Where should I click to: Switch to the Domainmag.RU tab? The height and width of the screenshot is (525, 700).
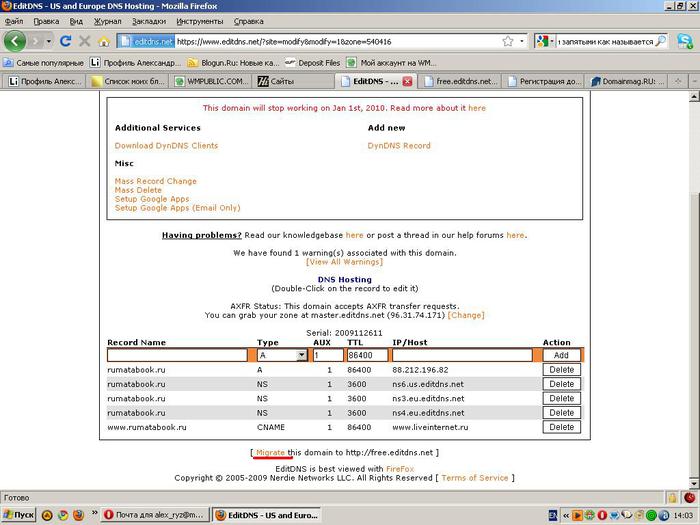point(628,81)
